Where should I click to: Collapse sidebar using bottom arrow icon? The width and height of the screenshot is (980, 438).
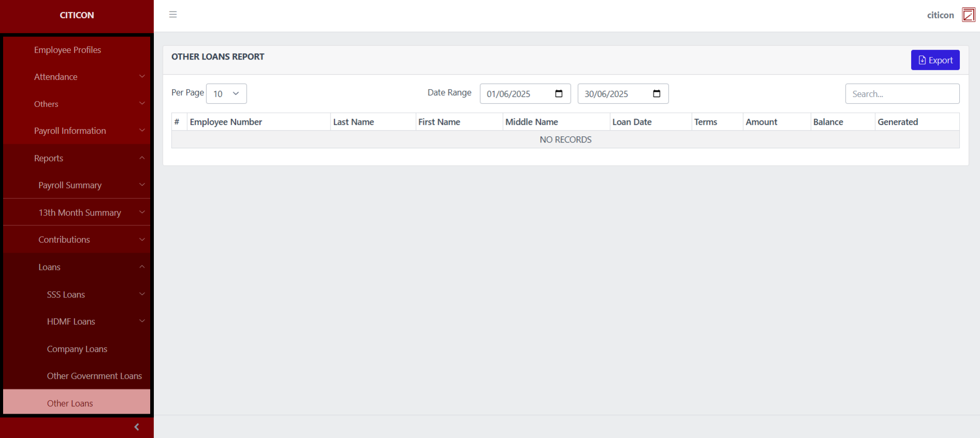click(x=136, y=427)
